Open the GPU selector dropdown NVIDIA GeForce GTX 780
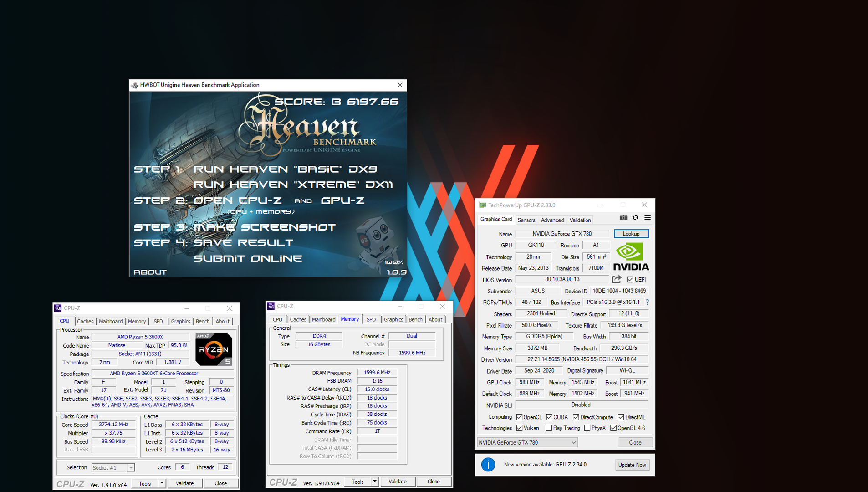 tap(527, 442)
